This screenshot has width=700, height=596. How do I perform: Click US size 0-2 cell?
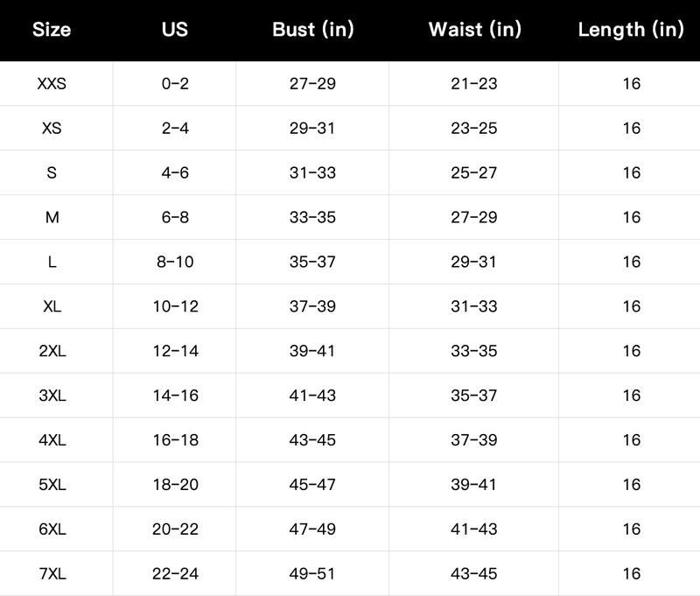[x=175, y=84]
